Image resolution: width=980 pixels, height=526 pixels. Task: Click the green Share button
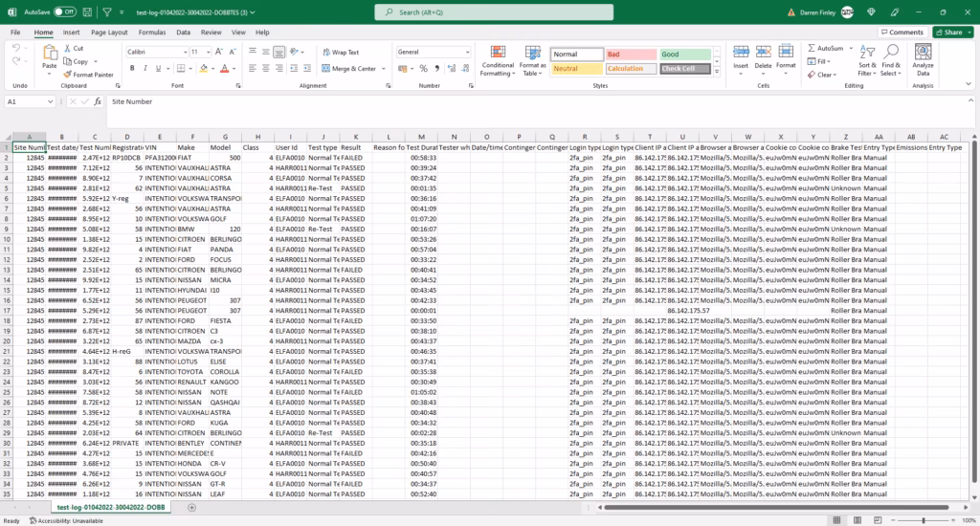point(952,32)
